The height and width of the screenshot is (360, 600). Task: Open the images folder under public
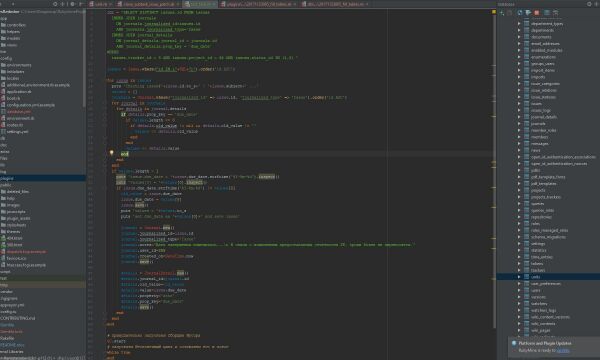[x=13, y=205]
